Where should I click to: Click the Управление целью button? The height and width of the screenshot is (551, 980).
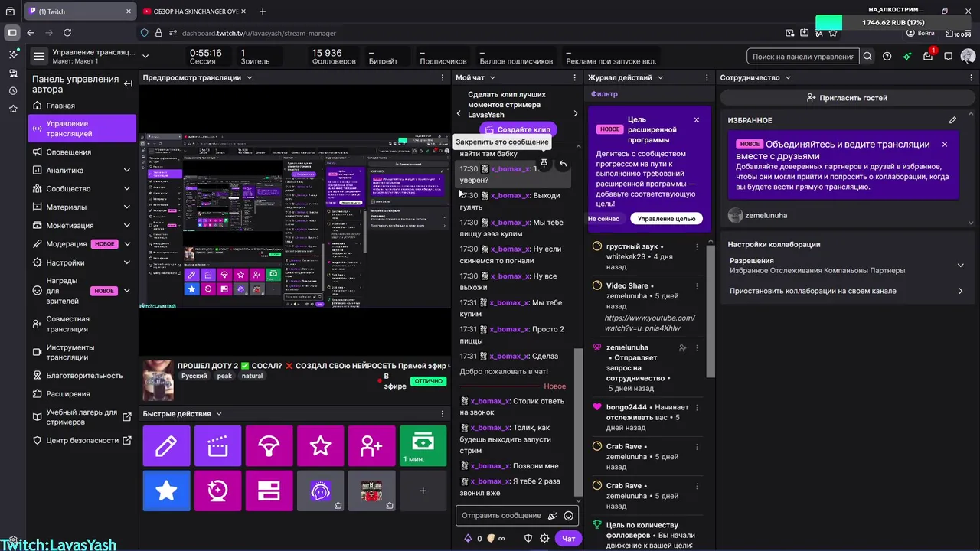click(x=666, y=219)
